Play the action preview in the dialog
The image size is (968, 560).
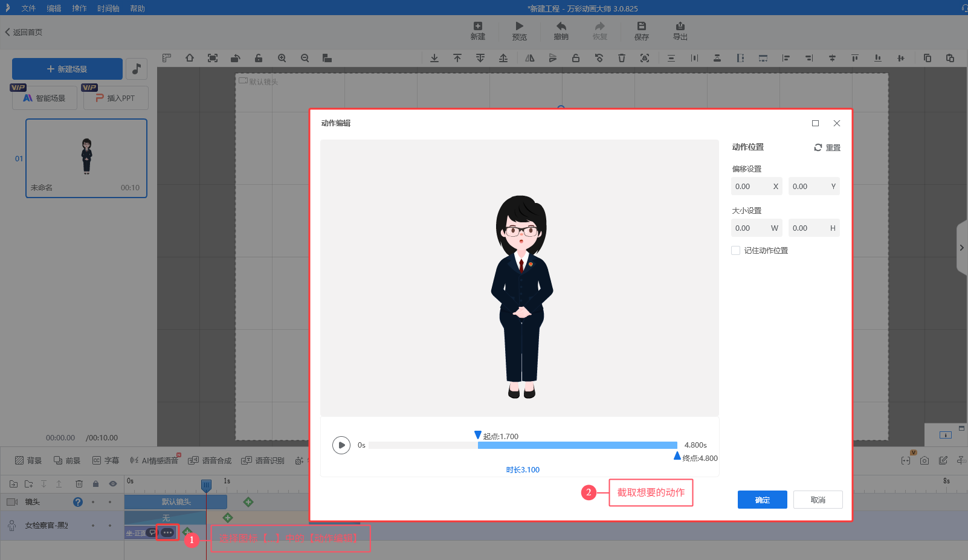341,445
